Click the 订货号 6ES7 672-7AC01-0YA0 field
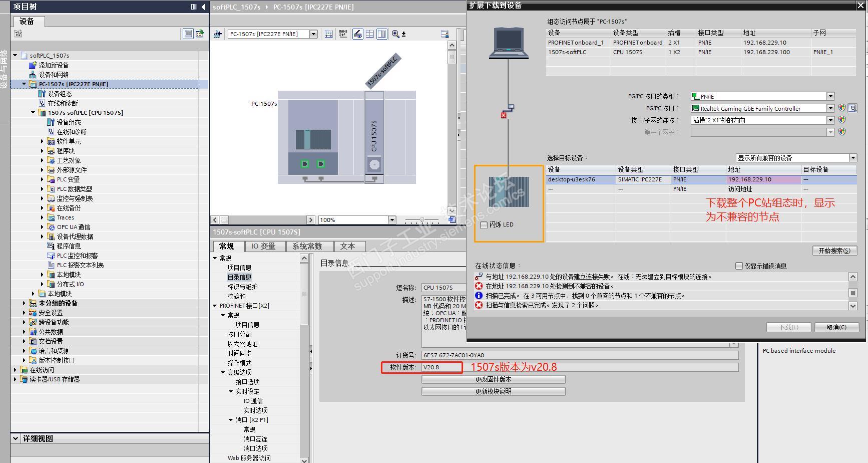 pyautogui.click(x=580, y=355)
